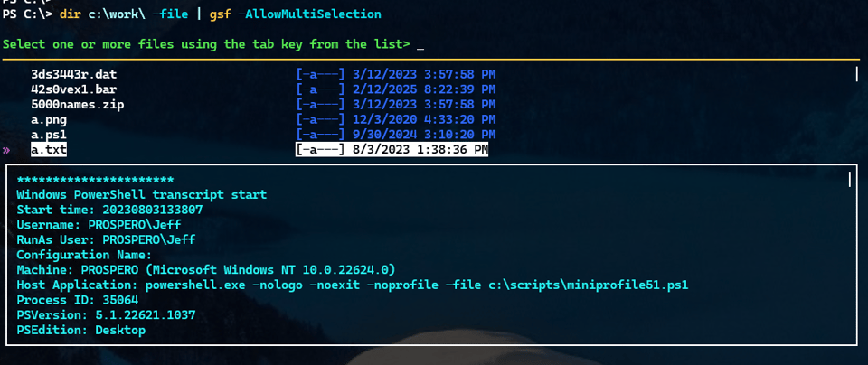
Task: Click the Username PROSPERO\Jeff line
Action: click(x=106, y=225)
